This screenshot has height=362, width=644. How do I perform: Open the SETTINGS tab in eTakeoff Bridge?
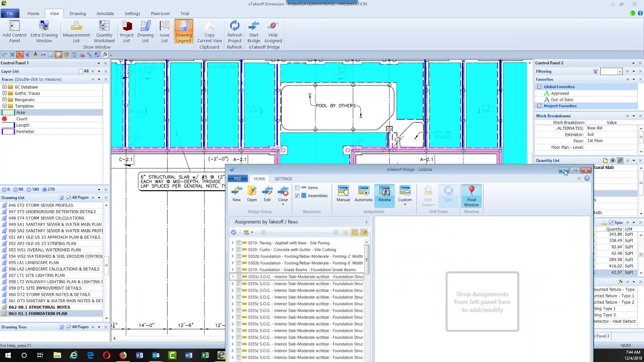283,178
